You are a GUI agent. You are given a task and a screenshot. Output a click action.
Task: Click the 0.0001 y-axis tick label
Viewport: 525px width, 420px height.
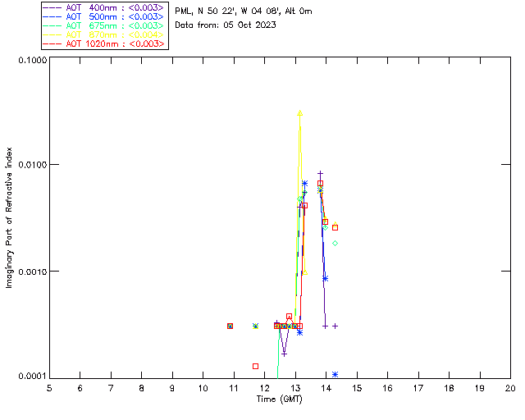(x=32, y=377)
